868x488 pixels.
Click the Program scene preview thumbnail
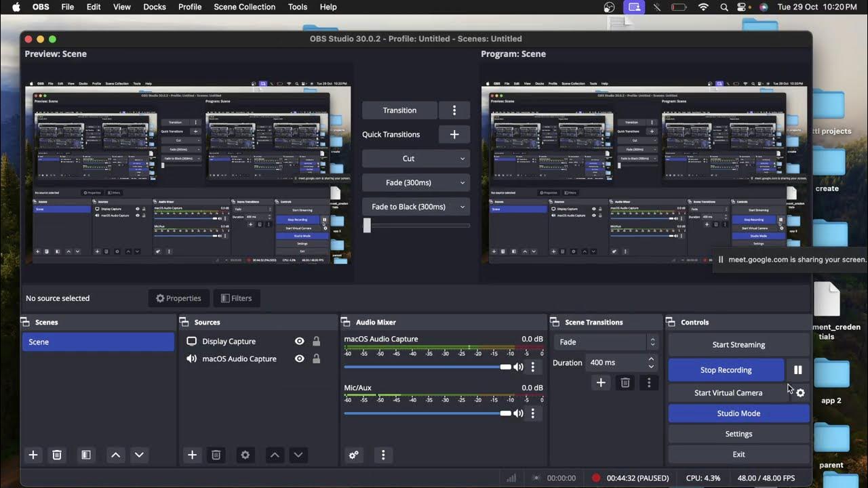pyautogui.click(x=644, y=172)
